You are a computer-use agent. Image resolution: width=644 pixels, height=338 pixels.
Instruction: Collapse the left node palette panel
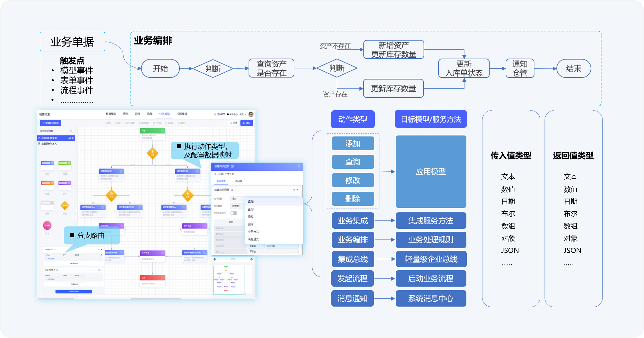[76, 213]
